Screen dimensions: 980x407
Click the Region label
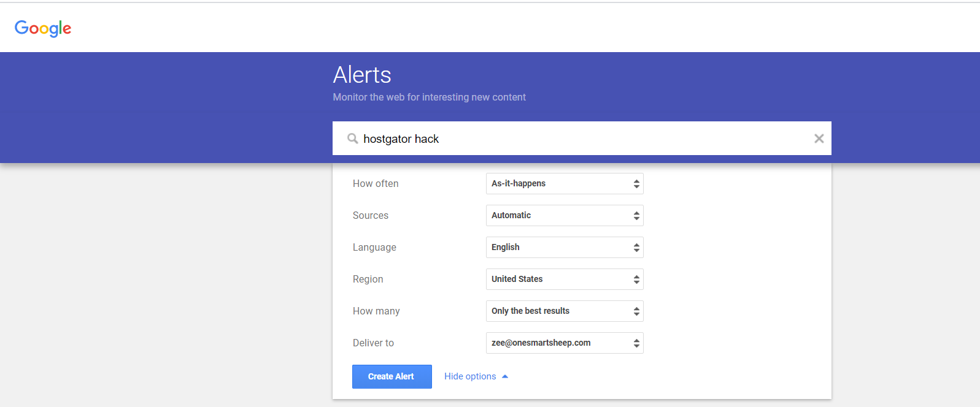[368, 279]
